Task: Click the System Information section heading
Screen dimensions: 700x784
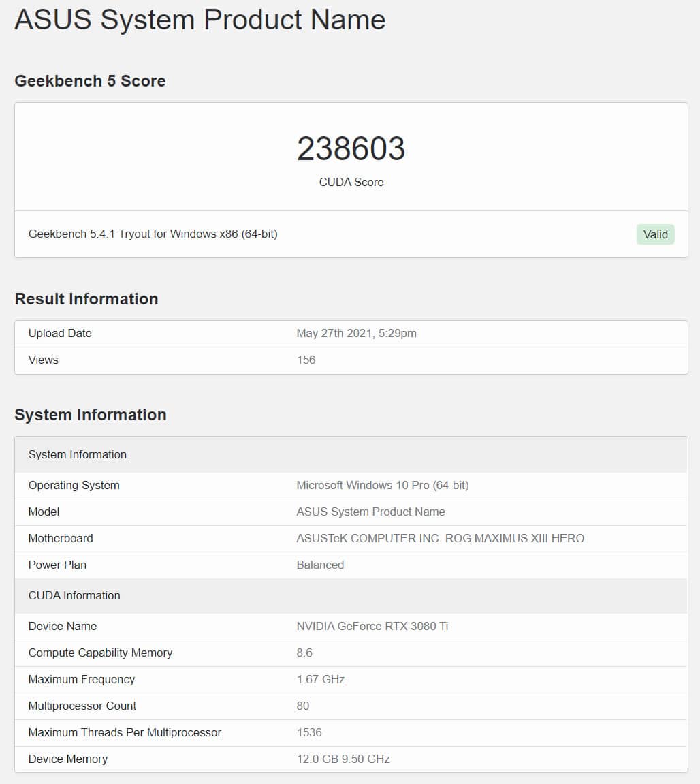Action: click(x=91, y=415)
